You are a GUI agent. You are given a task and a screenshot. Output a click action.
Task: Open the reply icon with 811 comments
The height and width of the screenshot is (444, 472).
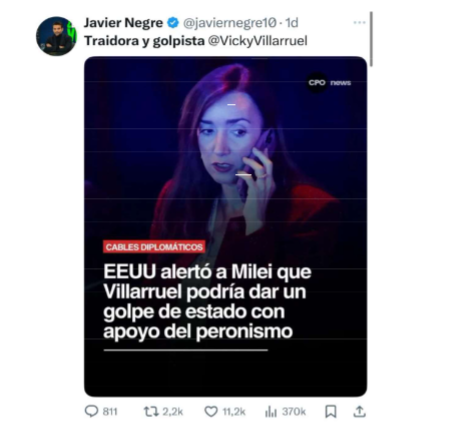pyautogui.click(x=91, y=411)
